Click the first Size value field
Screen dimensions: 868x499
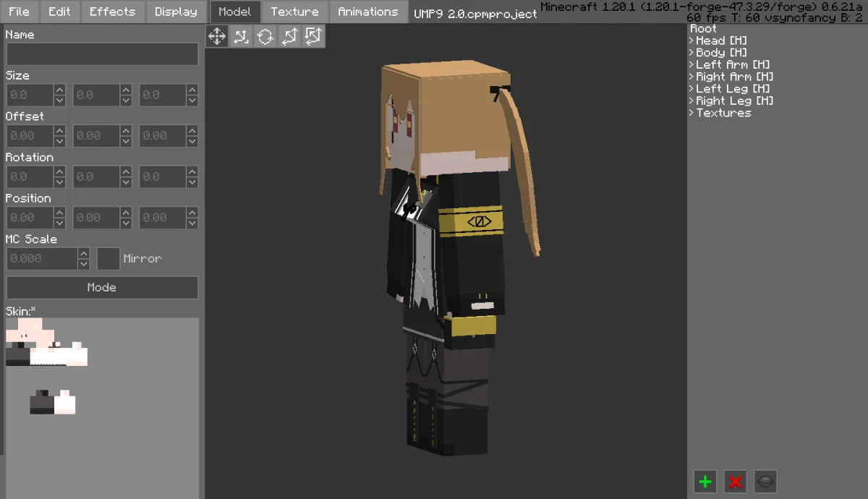[x=30, y=95]
